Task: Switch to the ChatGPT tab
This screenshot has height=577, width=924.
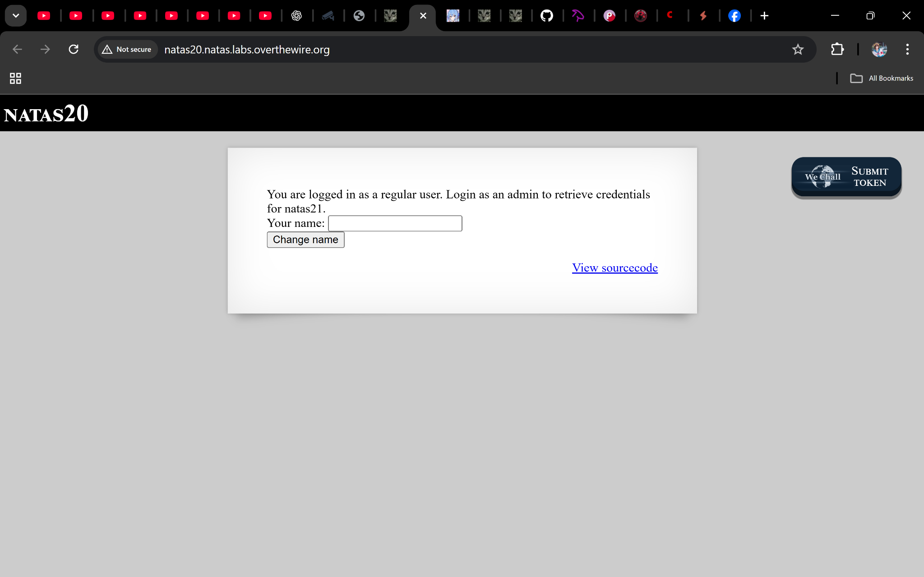Action: [296, 16]
